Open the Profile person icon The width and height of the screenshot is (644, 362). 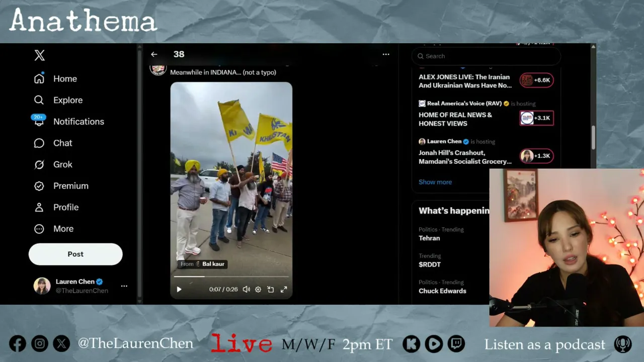click(x=39, y=207)
